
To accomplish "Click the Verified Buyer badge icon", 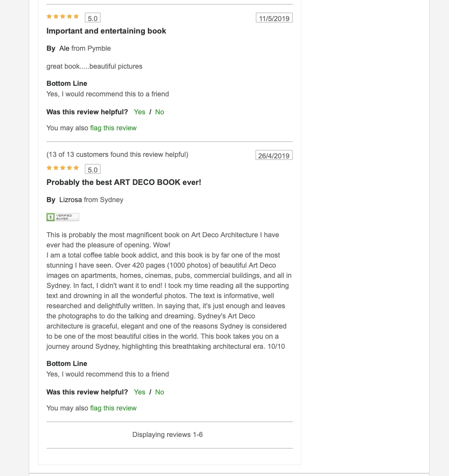I will pyautogui.click(x=63, y=217).
